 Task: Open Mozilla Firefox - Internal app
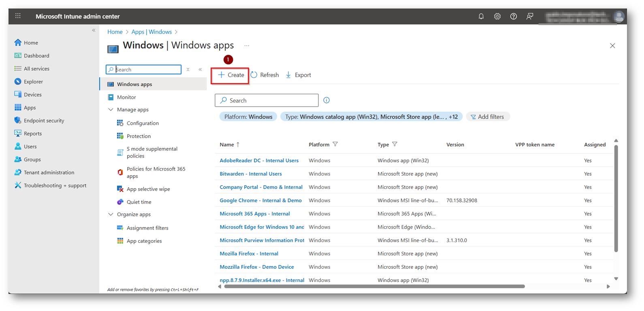point(249,254)
